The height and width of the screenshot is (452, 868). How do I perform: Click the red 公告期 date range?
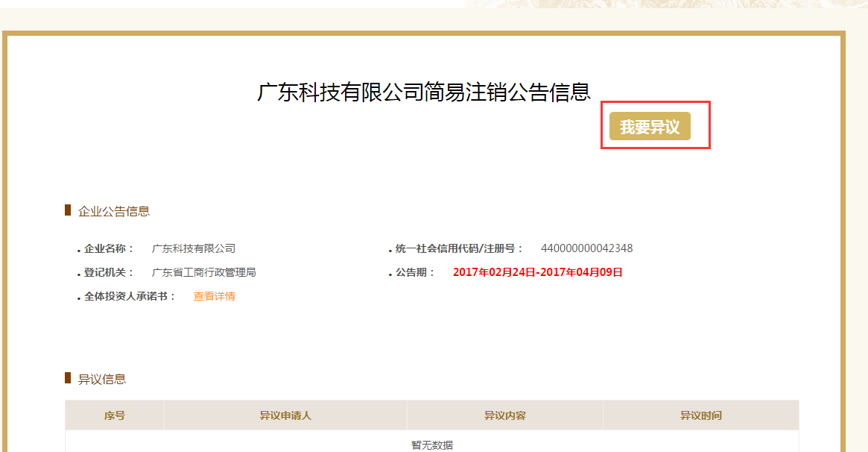537,272
